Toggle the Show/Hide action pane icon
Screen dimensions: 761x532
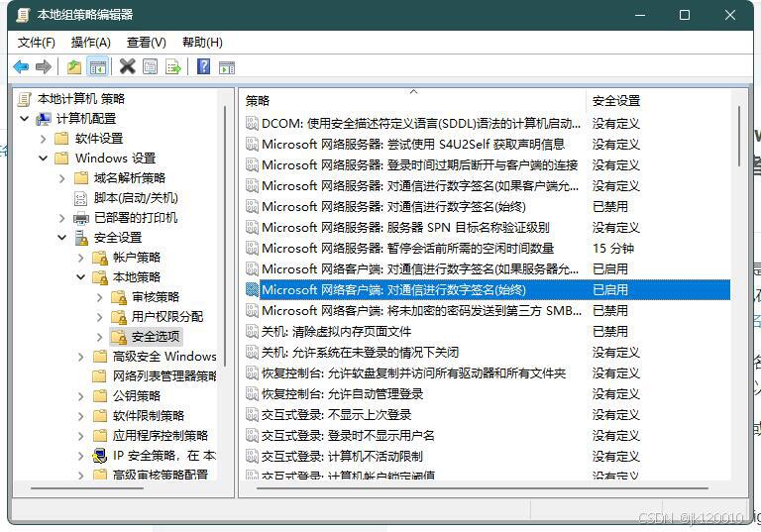point(227,67)
